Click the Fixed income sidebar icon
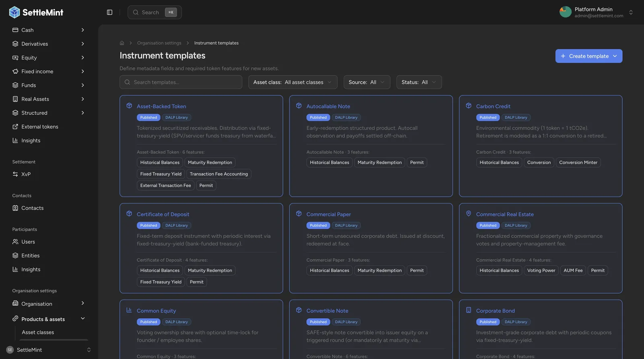This screenshot has width=644, height=359. [15, 71]
